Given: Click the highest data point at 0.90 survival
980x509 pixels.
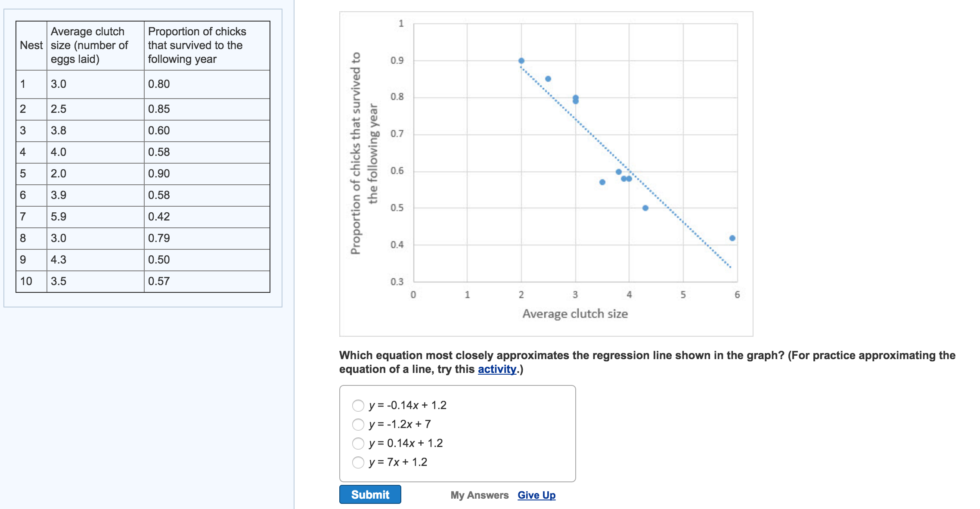Looking at the screenshot, I should pyautogui.click(x=521, y=60).
